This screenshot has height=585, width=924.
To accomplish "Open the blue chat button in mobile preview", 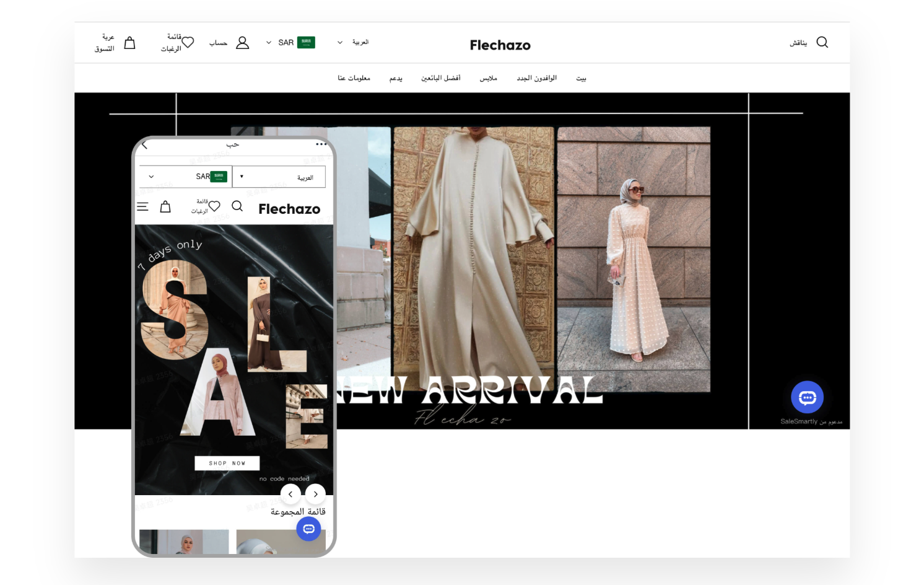I will point(308,529).
